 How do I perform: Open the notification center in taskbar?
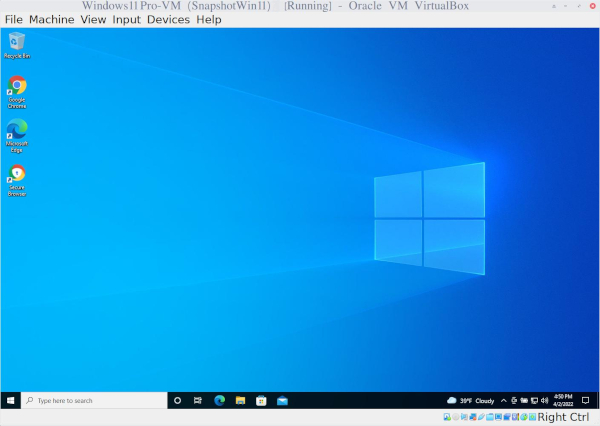point(586,400)
